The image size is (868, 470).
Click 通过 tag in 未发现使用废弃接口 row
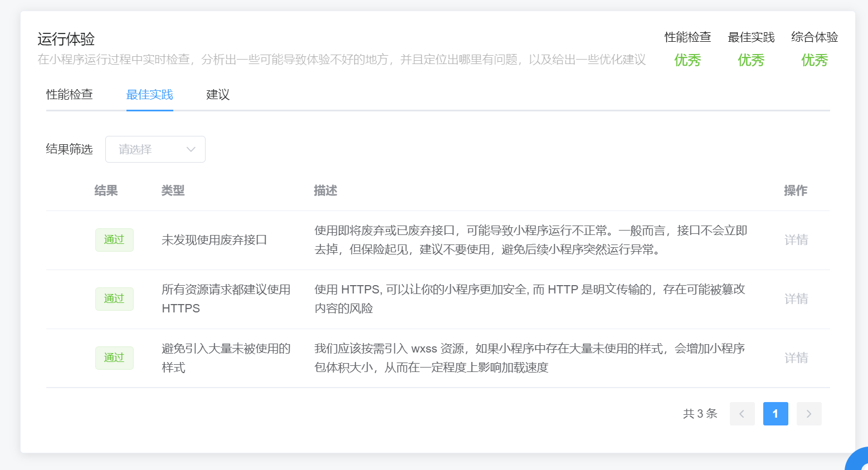(114, 240)
